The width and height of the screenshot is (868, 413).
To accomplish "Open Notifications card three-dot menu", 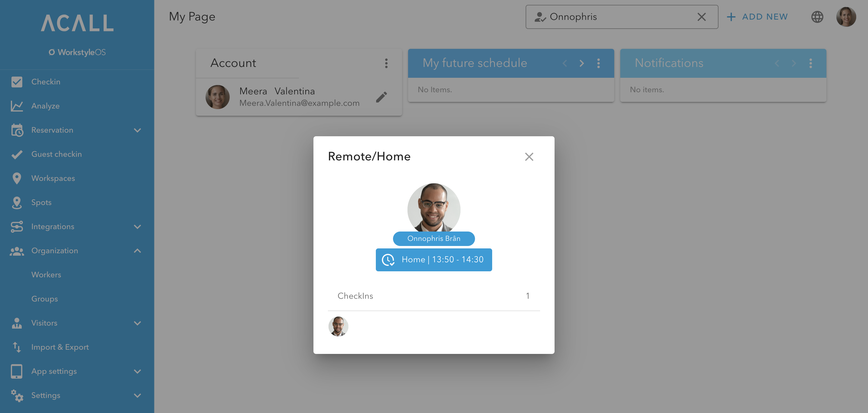I will 811,63.
